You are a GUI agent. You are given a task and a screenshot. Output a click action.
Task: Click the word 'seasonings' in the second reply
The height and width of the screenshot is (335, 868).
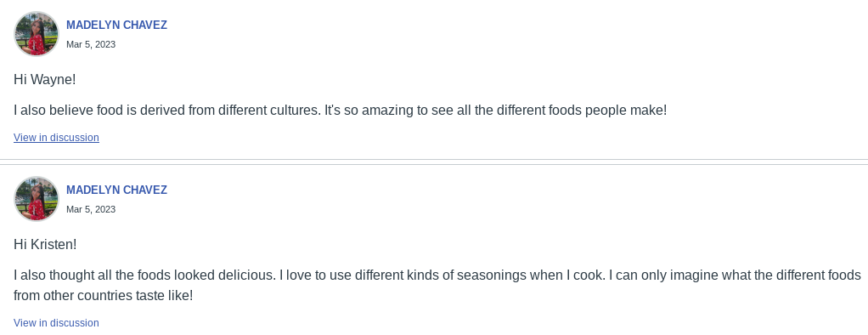[x=492, y=275]
